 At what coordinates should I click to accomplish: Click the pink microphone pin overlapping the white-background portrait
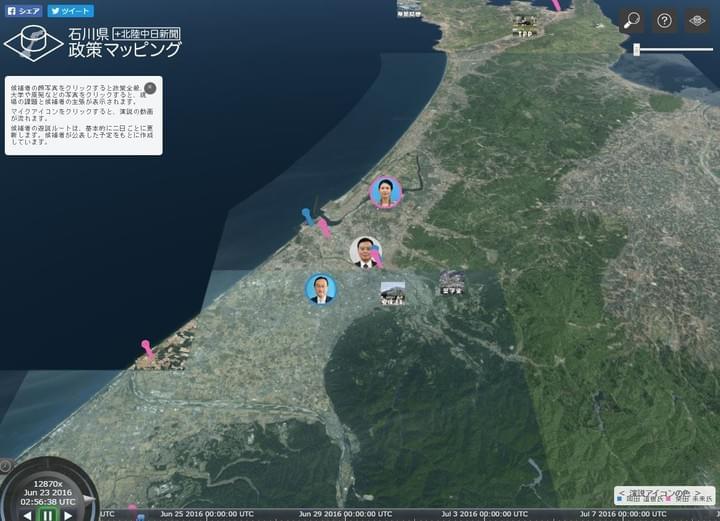click(x=377, y=257)
